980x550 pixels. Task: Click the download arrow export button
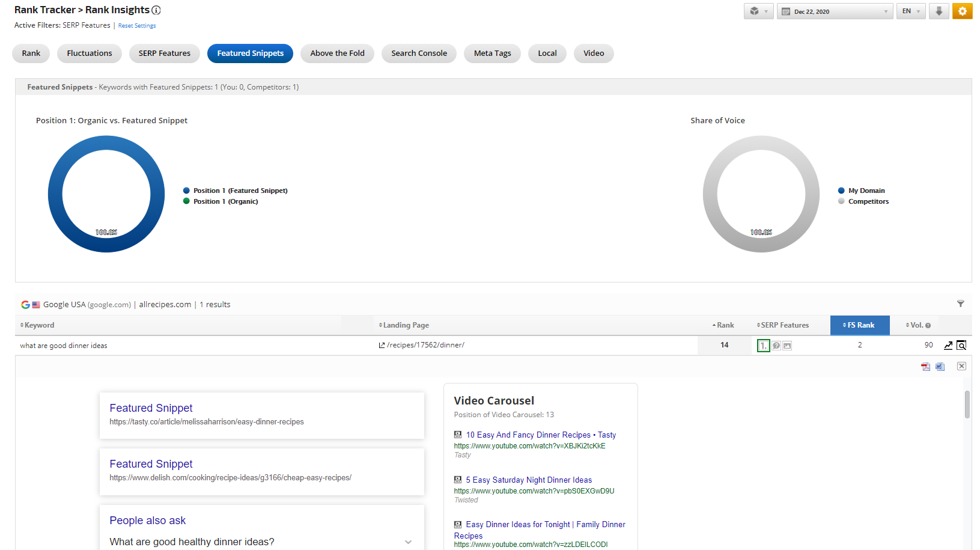point(939,11)
